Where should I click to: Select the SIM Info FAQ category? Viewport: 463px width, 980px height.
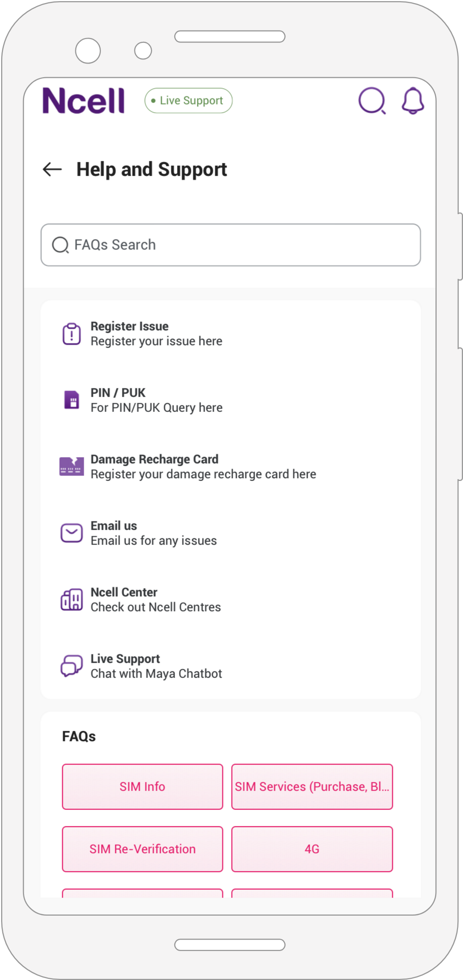[142, 786]
